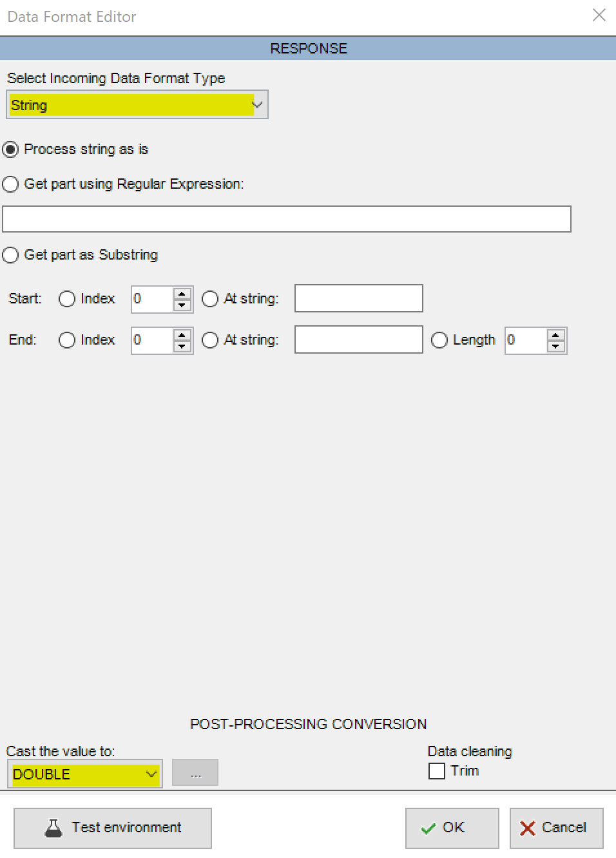The image size is (616, 858).
Task: Increase the Length spinner value
Action: [x=555, y=334]
